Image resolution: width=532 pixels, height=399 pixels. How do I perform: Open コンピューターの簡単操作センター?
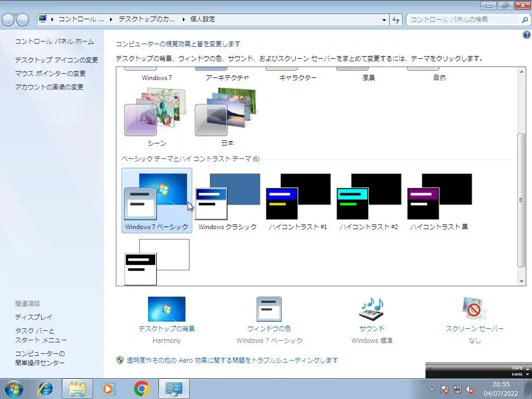(x=39, y=358)
